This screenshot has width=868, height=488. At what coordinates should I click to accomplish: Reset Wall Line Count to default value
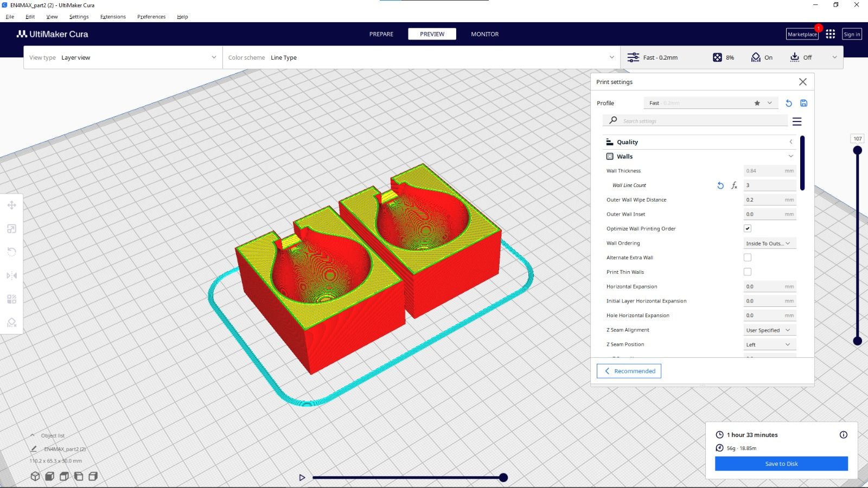tap(720, 185)
